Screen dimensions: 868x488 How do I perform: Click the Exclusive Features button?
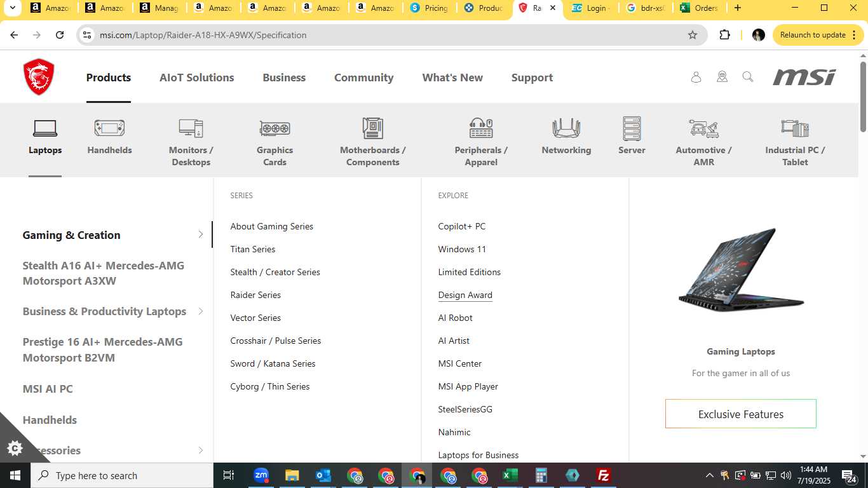[741, 414]
